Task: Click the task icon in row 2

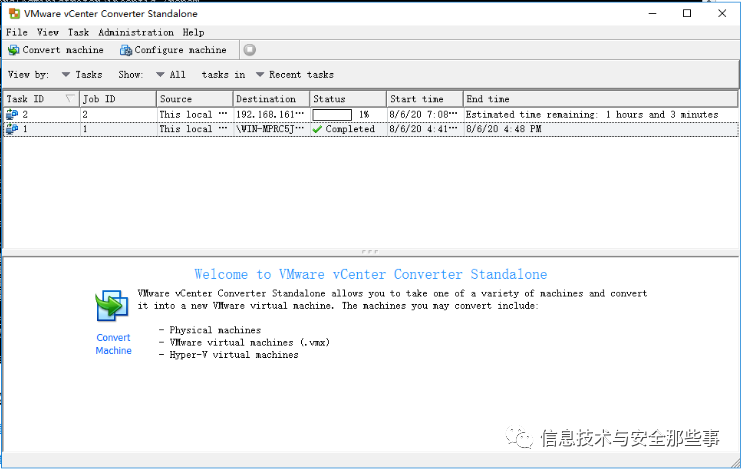Action: [12, 114]
